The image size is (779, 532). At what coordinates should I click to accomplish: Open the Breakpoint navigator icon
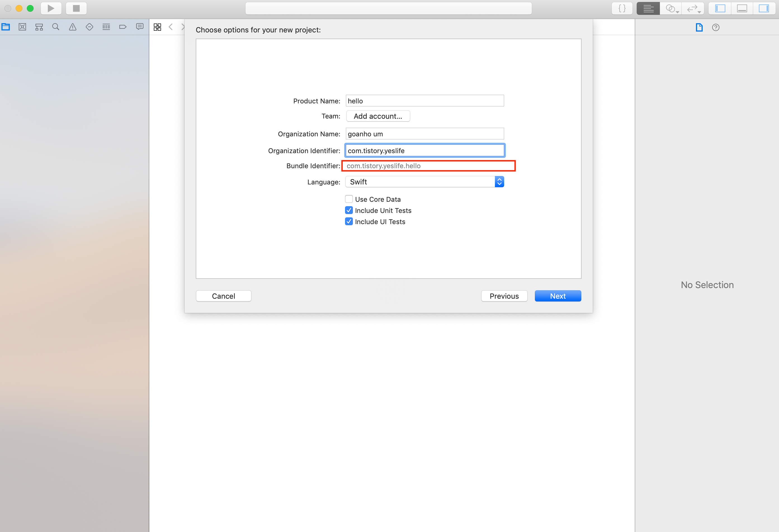(x=123, y=27)
